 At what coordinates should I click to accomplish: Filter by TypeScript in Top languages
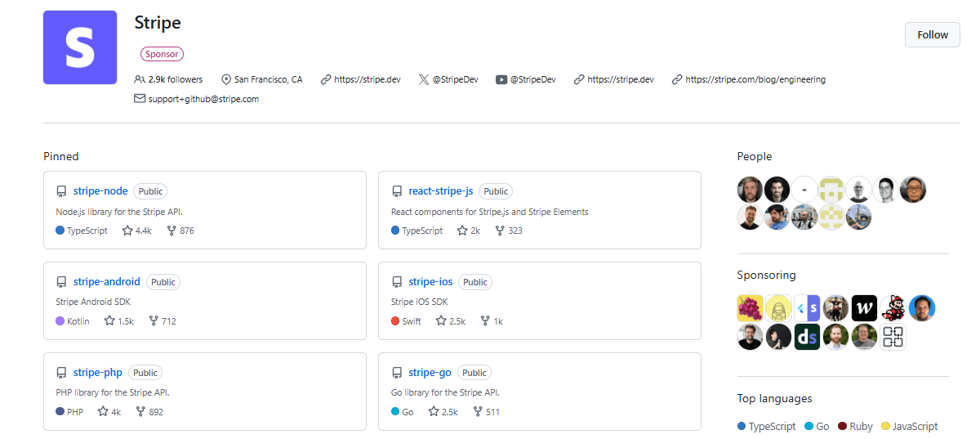pyautogui.click(x=766, y=426)
